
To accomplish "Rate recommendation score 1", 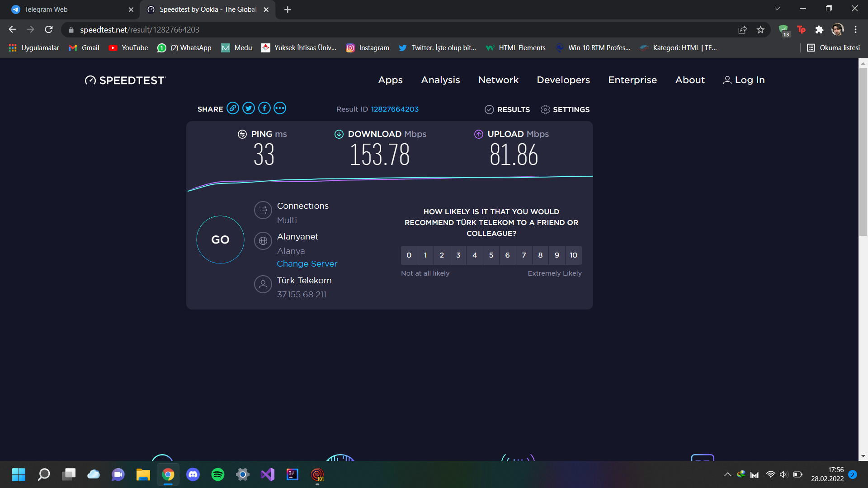I will [x=425, y=255].
